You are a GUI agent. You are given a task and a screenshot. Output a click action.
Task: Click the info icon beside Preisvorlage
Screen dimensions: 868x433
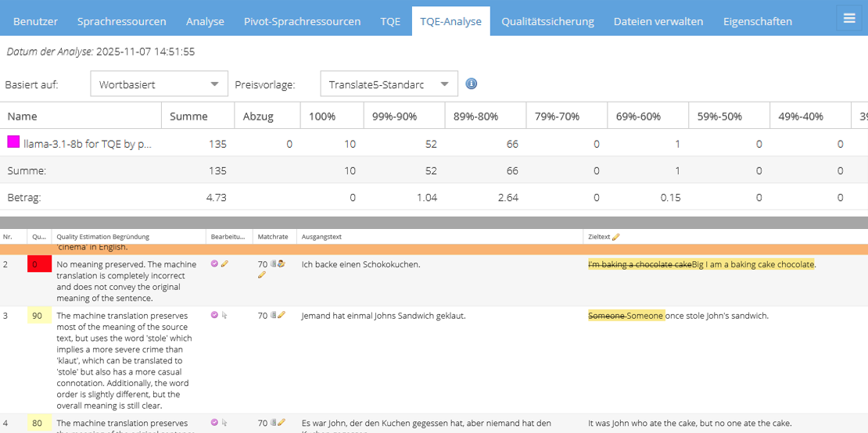pyautogui.click(x=472, y=84)
